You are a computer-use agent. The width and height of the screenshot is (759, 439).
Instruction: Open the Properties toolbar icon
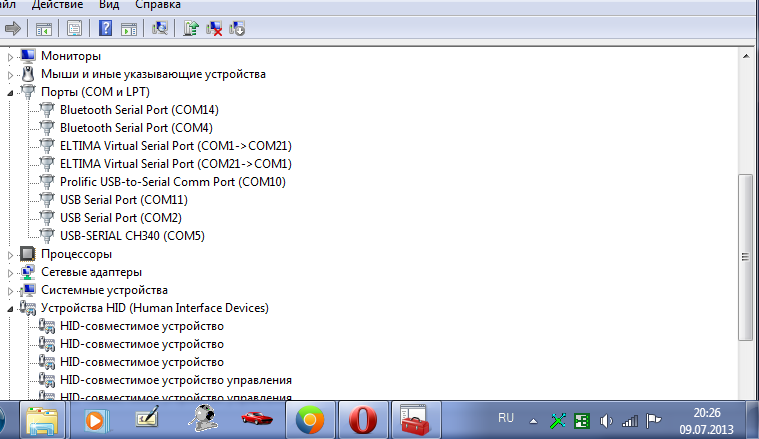coord(74,29)
